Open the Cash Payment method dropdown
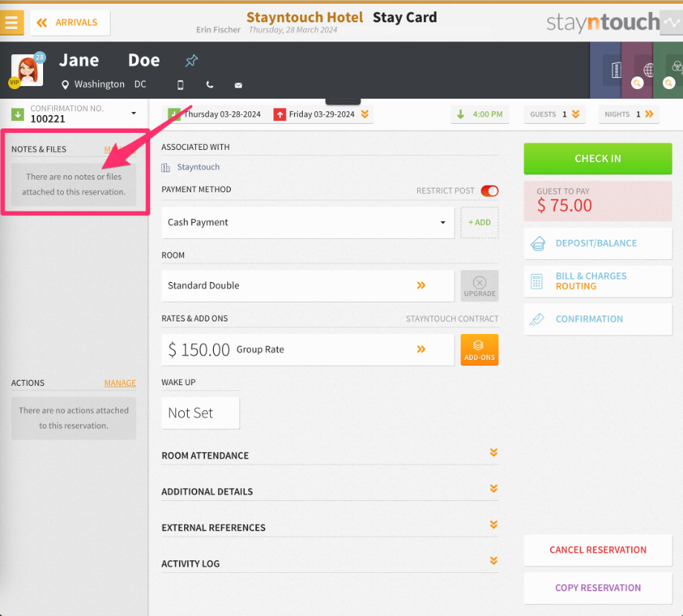 [307, 223]
